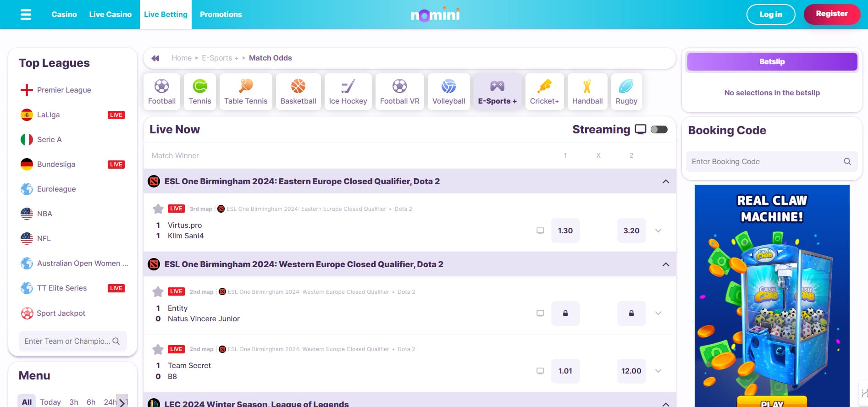
Task: Bet on Klim Sani4 at odds 3.20
Action: pos(631,231)
